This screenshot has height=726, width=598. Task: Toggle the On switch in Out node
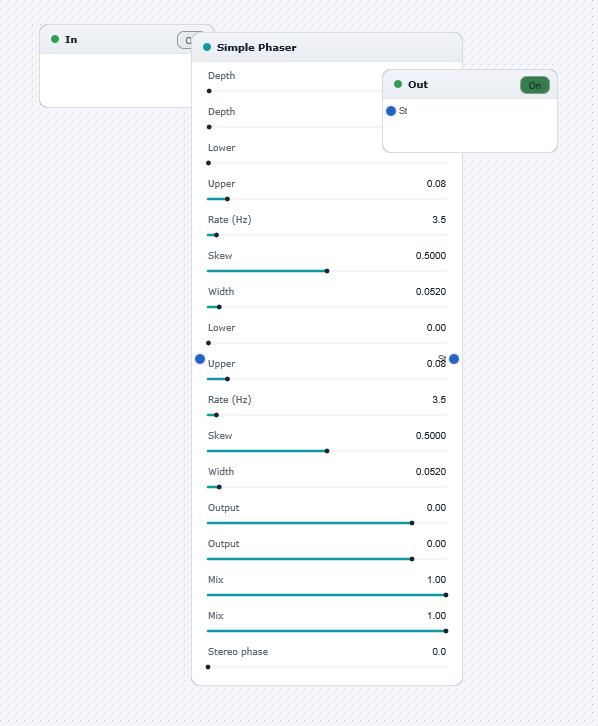tap(535, 85)
